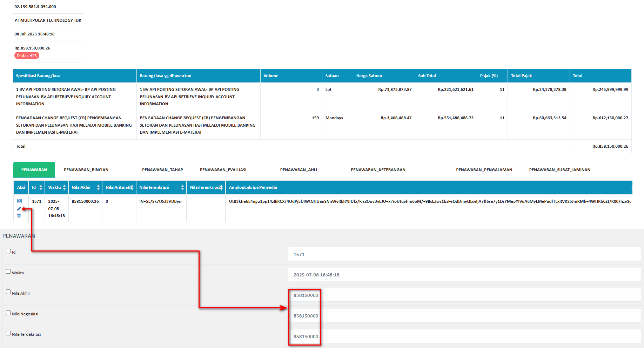Viewport: 644px width, 348px height.
Task: Sort table by NilaiTerenkripsi column arrows
Action: (x=182, y=188)
